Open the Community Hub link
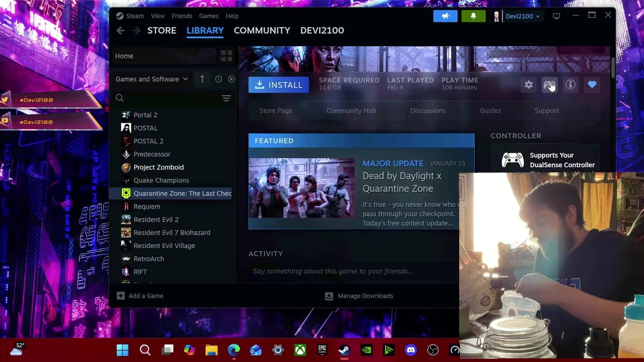Screen dimensions: 644x362 (x=351, y=111)
